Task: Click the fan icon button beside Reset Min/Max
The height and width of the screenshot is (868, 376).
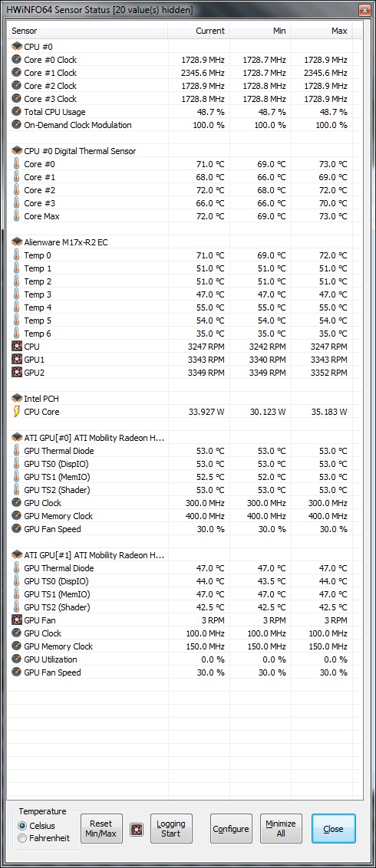Action: point(137,829)
